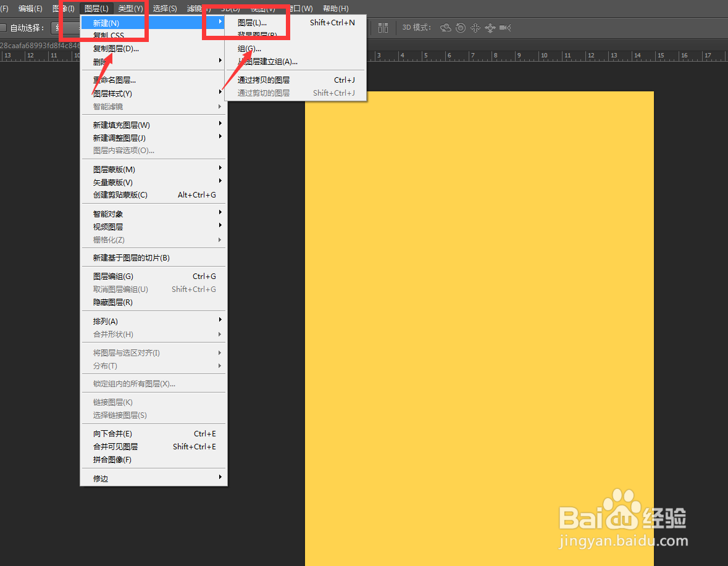Choose 图层(L)... in the new submenu
Image resolution: width=728 pixels, height=566 pixels.
click(x=295, y=22)
